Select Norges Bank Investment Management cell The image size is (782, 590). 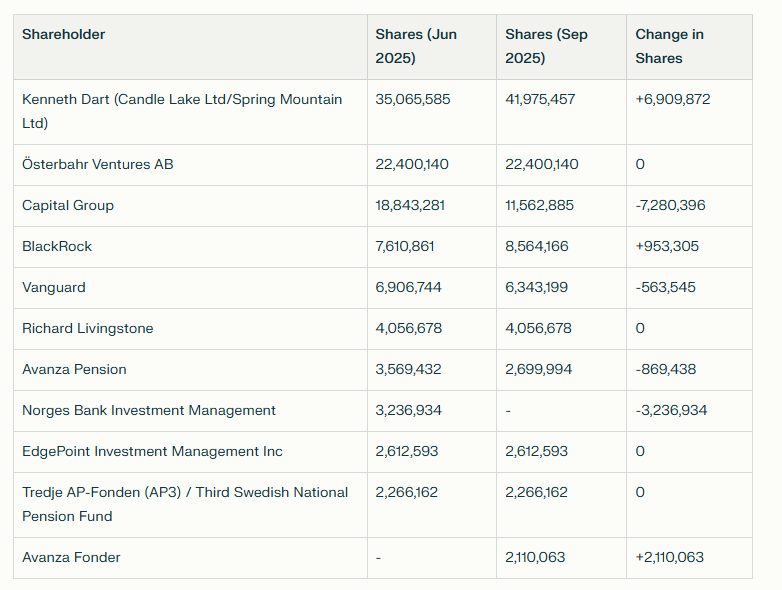click(149, 410)
